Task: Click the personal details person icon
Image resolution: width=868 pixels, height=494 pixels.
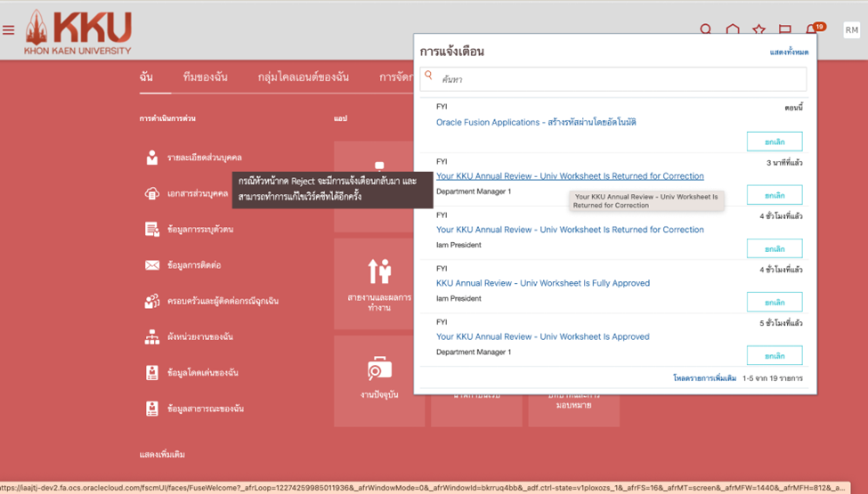Action: click(x=152, y=158)
